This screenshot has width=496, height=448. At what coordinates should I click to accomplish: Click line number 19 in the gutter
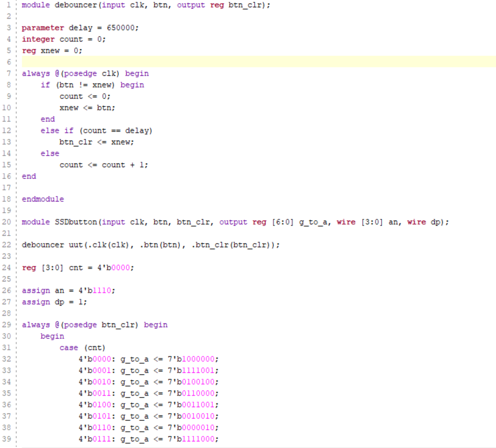pyautogui.click(x=6, y=210)
